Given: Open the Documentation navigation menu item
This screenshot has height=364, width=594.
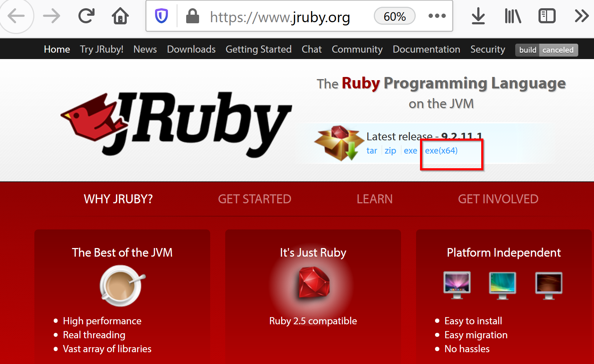Looking at the screenshot, I should 426,49.
